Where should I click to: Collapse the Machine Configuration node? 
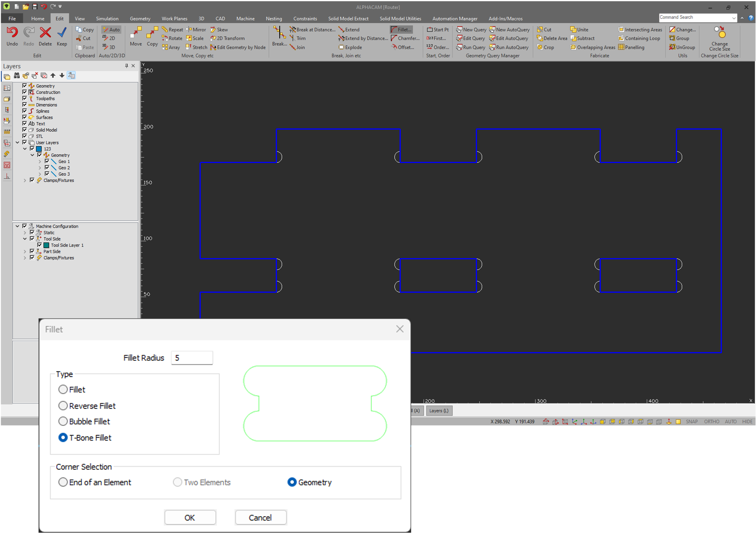[x=17, y=226]
